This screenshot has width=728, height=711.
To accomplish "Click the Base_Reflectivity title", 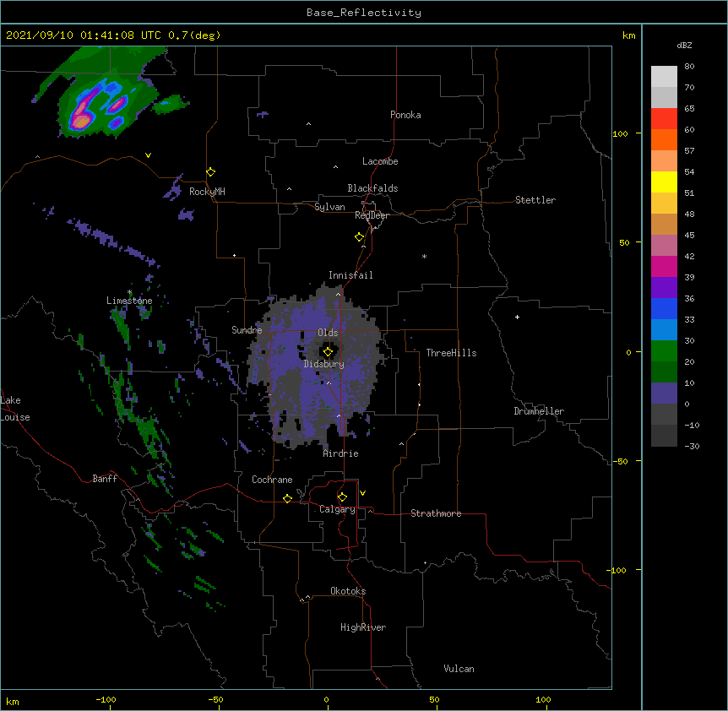I will tap(364, 13).
